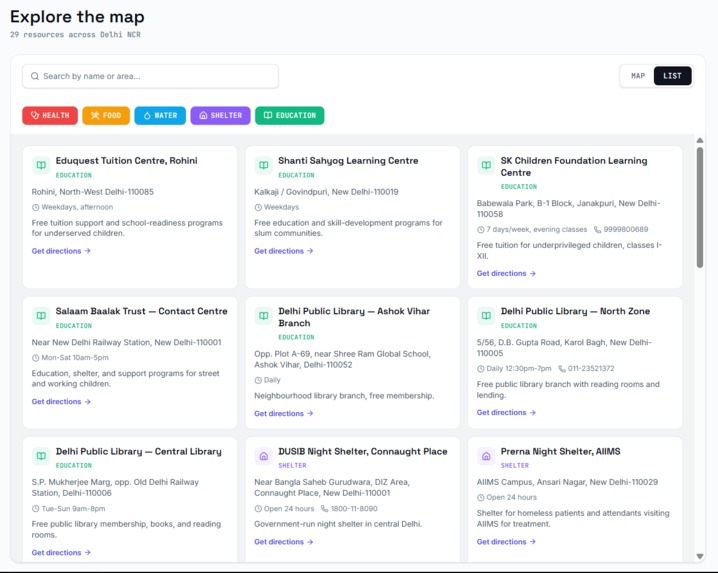
Task: Click the scrollbar down arrow
Action: 700,557
